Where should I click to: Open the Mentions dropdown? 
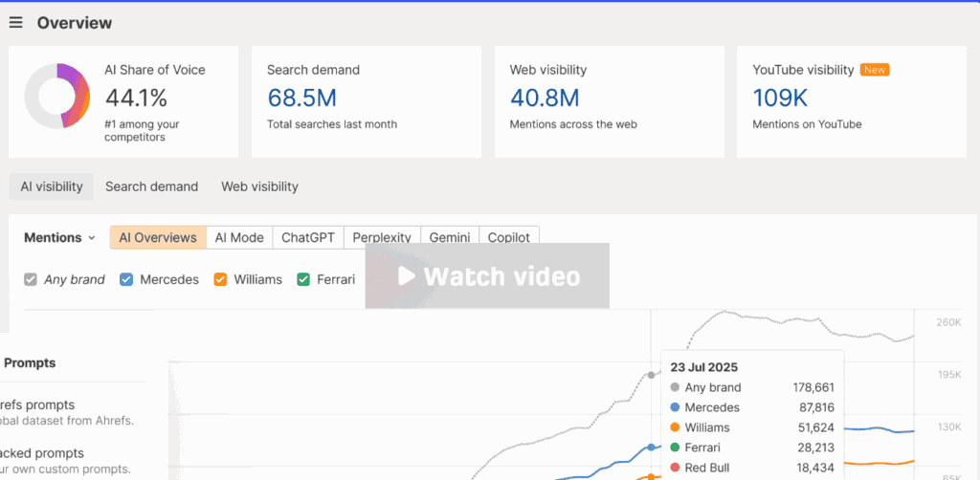(59, 238)
